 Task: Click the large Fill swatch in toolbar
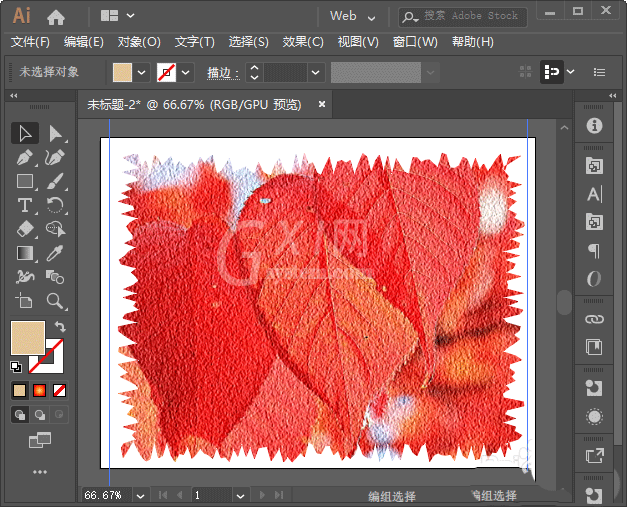coord(28,338)
